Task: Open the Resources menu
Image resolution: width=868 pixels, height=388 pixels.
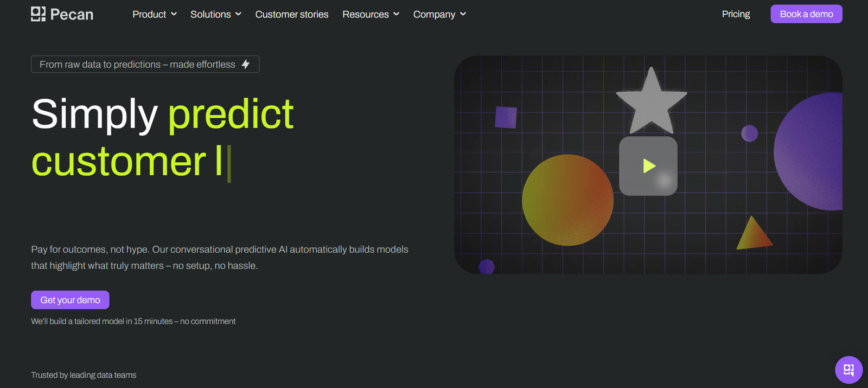Action: (x=365, y=15)
